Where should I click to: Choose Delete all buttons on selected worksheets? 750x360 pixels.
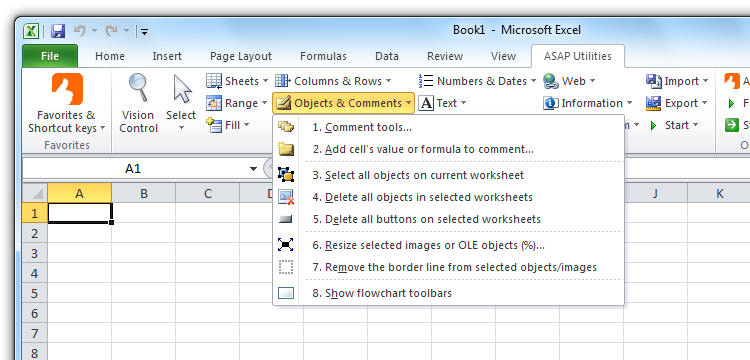448,219
